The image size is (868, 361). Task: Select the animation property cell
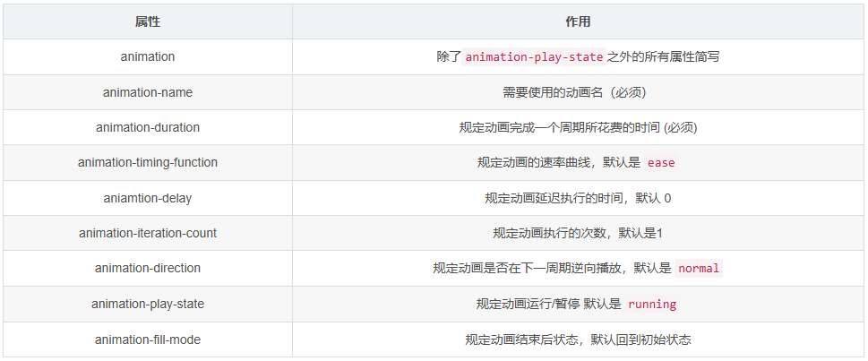click(x=147, y=56)
